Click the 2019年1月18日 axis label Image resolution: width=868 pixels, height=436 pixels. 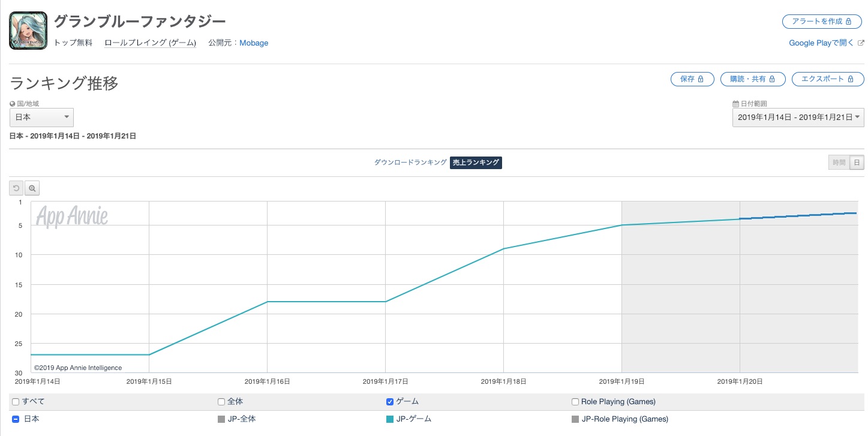click(504, 381)
